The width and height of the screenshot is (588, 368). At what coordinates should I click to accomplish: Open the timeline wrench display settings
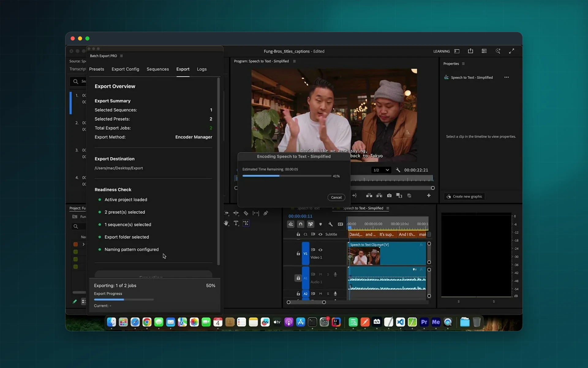330,224
